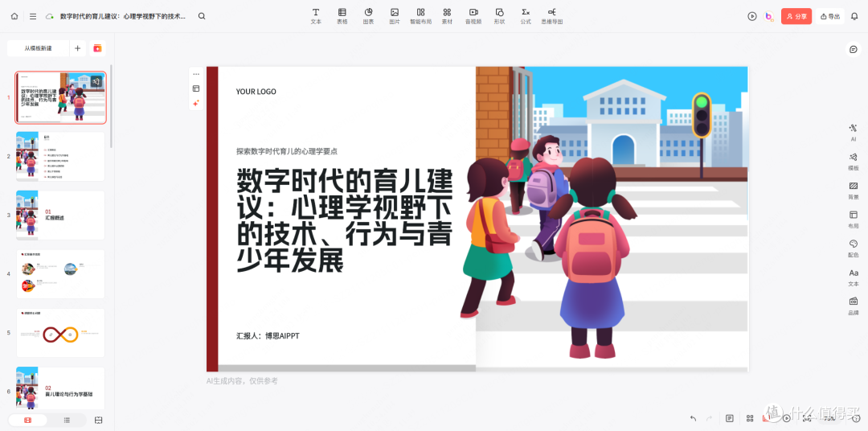Insert a 图片 picture

point(394,16)
